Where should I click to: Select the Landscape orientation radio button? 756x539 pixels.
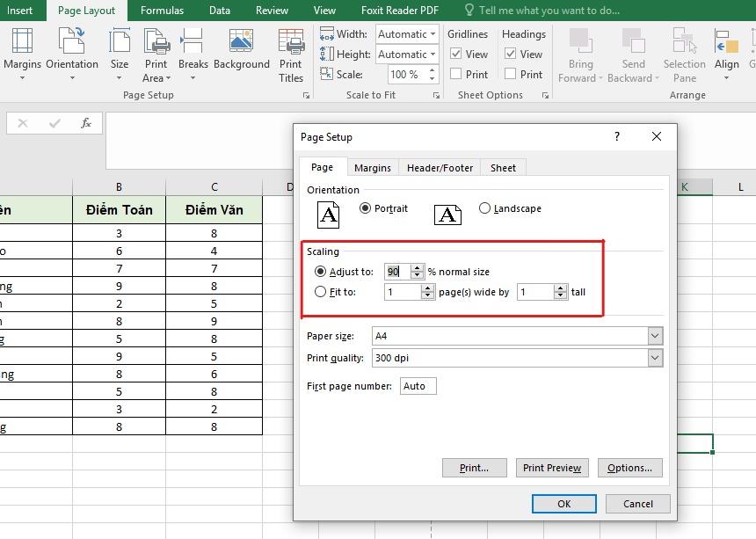[x=484, y=208]
